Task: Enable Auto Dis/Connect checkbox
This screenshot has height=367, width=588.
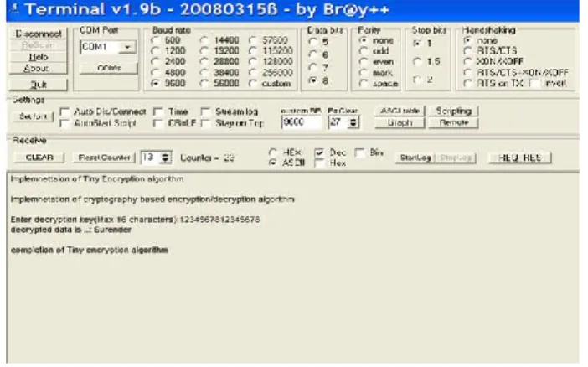Action: click(x=64, y=111)
